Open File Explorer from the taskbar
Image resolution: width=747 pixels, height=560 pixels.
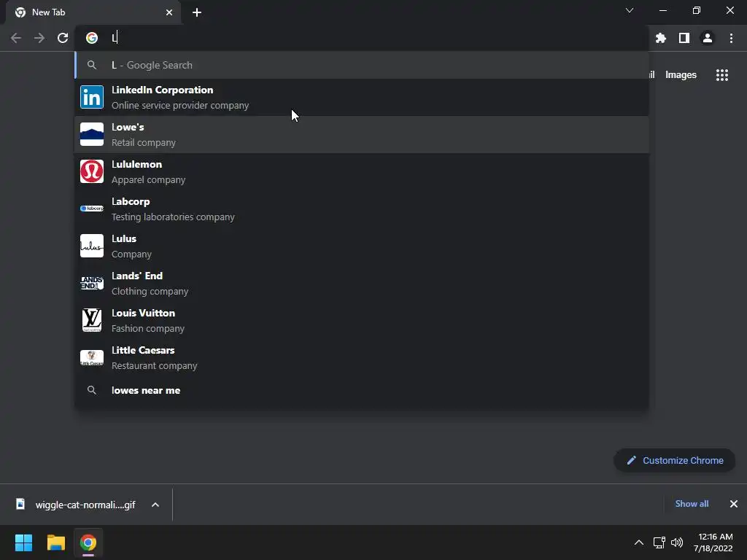55,542
